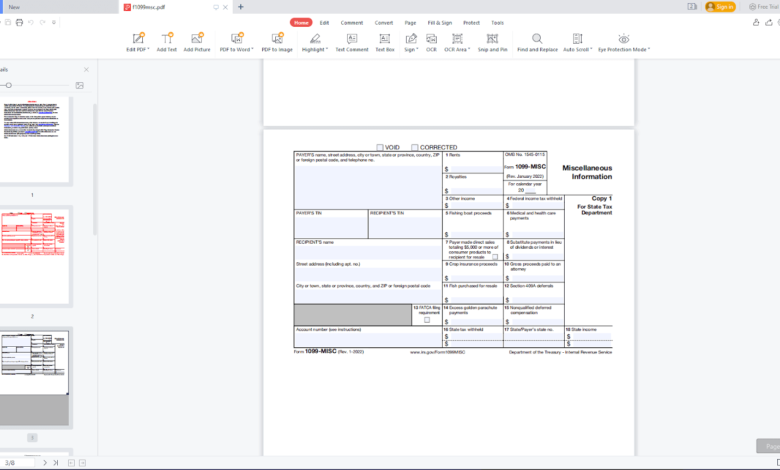The width and height of the screenshot is (780, 470).
Task: Tick the CORRECTED checkbox on the form
Action: click(x=414, y=147)
